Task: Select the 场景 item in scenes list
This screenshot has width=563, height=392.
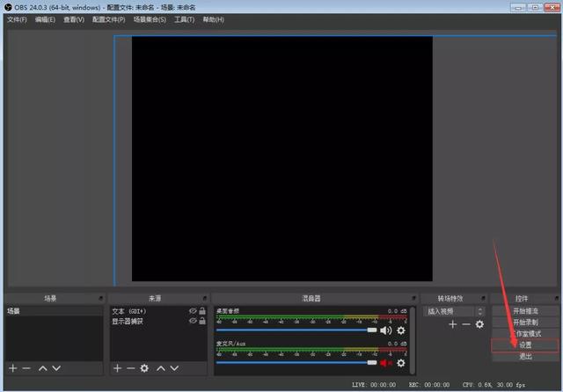Action: pyautogui.click(x=53, y=311)
